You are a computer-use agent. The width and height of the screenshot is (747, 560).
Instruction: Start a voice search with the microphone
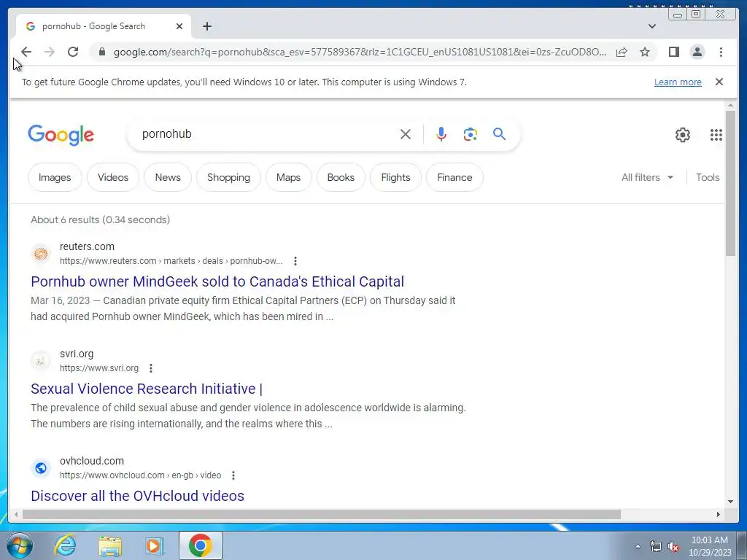(x=441, y=134)
